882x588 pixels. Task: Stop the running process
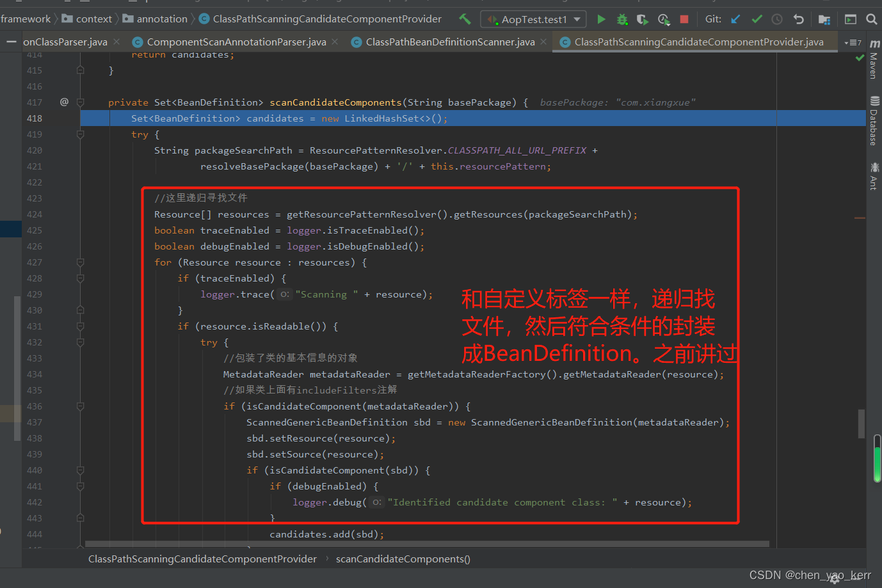684,19
